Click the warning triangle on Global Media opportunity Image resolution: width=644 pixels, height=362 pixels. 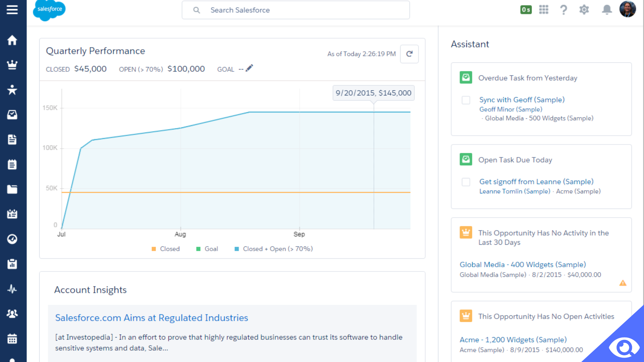[x=623, y=283]
